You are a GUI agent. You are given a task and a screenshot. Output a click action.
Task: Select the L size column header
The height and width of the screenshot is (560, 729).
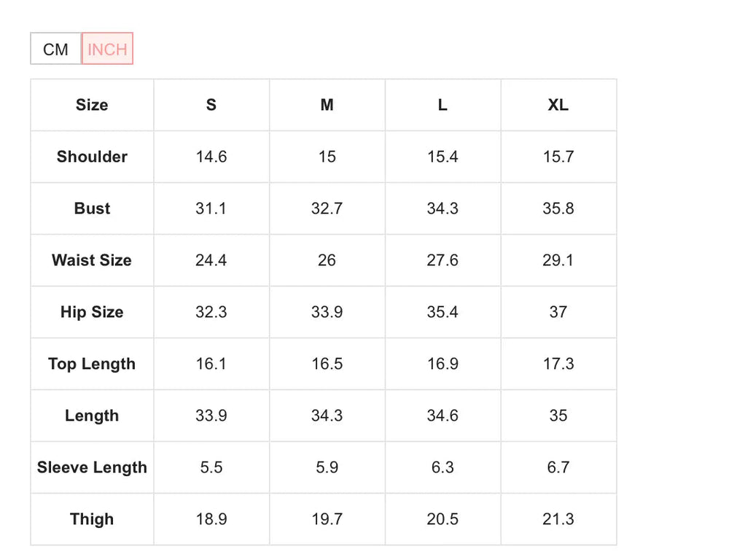443,105
